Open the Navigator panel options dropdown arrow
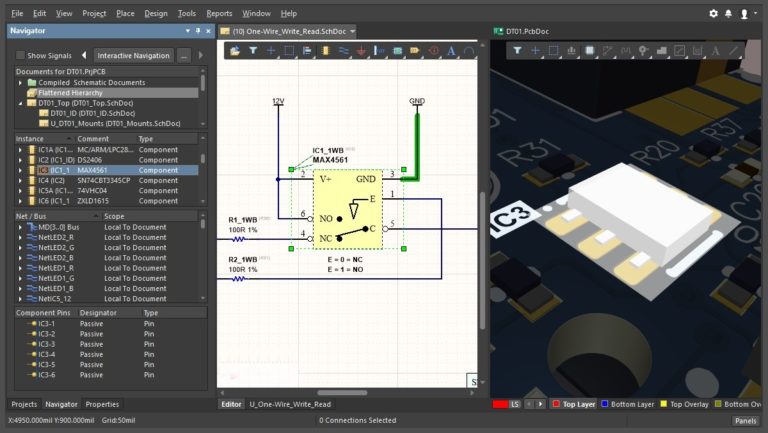 (188, 30)
